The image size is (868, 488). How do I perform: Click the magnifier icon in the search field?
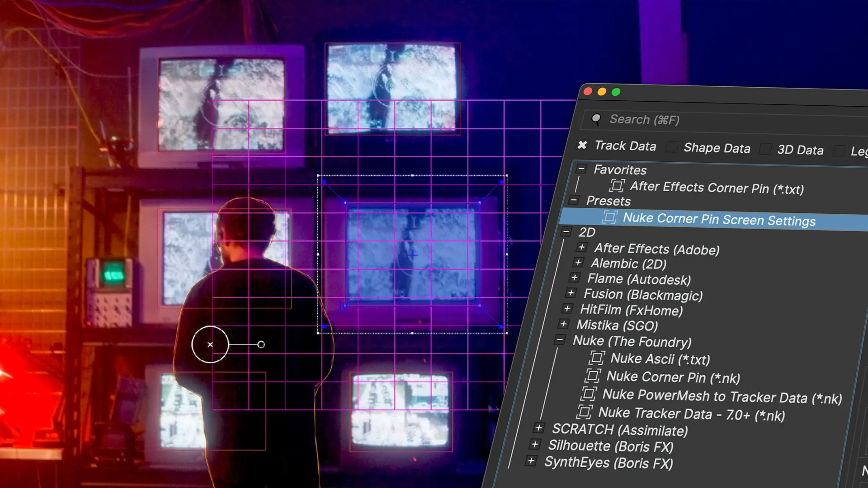pos(596,119)
